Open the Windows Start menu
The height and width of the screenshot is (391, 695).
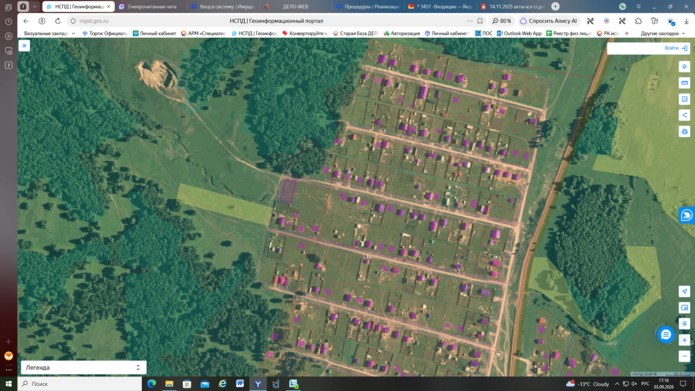8,384
